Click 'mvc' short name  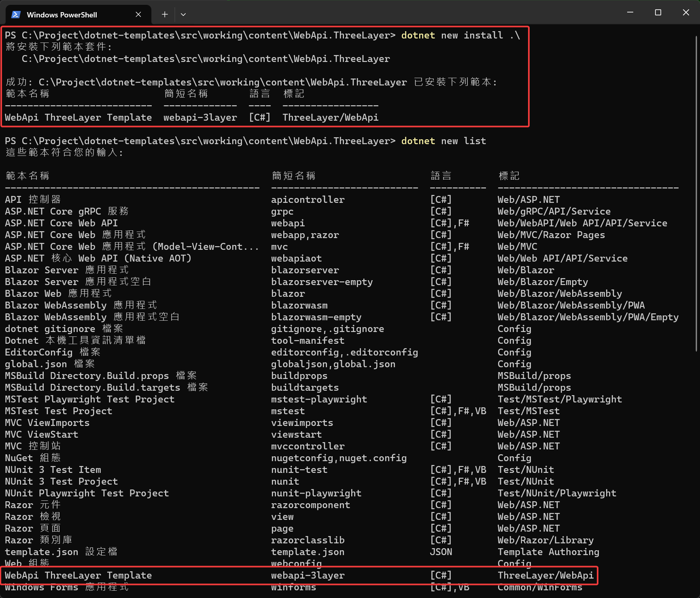(280, 247)
